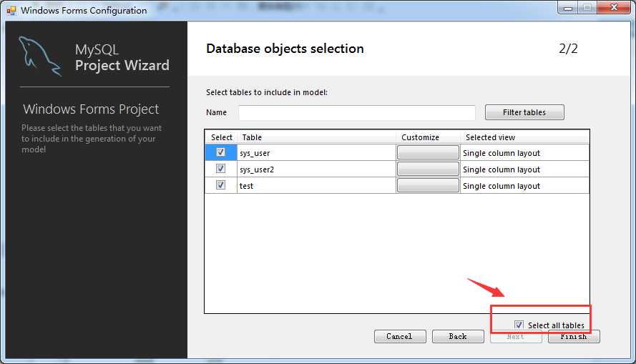Click Single column layout for sys_user
The height and width of the screenshot is (364, 636).
click(x=525, y=153)
